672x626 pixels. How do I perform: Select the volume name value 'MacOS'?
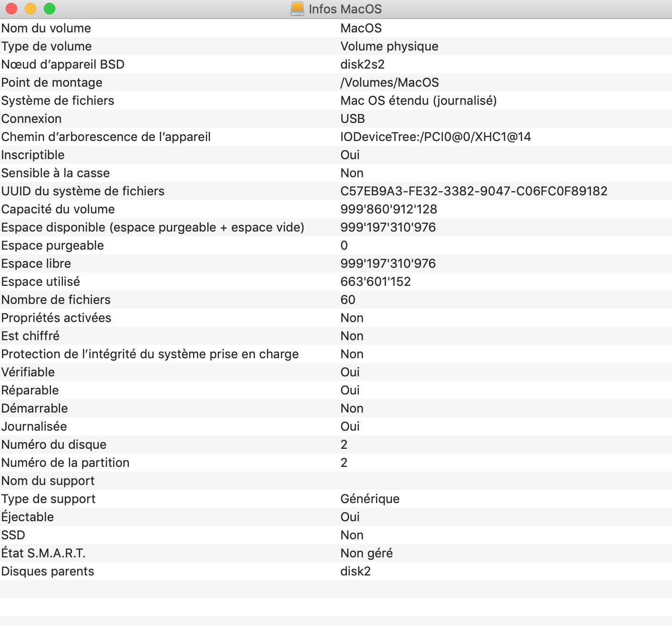tap(361, 28)
